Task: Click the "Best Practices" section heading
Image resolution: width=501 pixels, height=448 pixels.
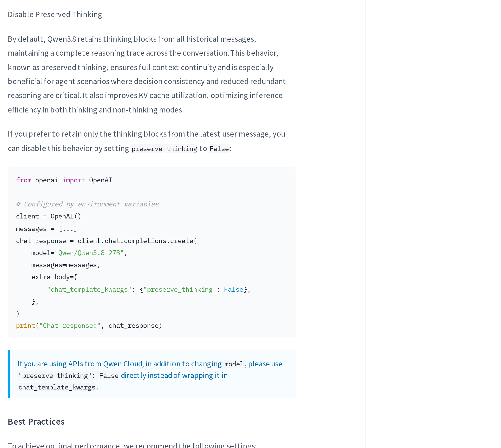Action: coord(36,422)
